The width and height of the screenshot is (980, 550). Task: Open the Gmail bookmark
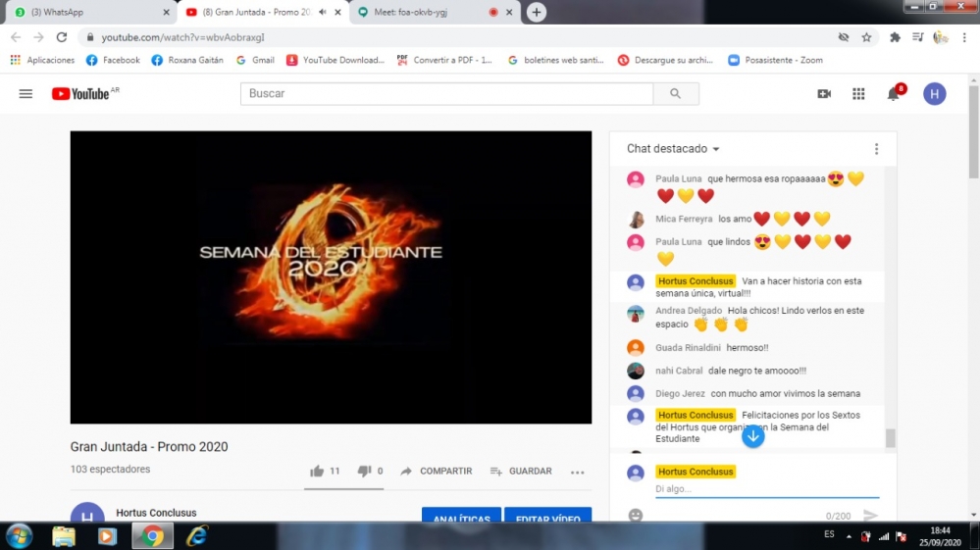pyautogui.click(x=256, y=60)
